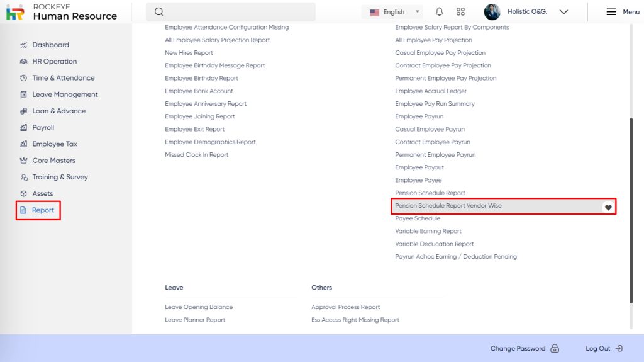Image resolution: width=644 pixels, height=362 pixels.
Task: Favorite Pension Schedule Report Vendor Wise heart
Action: tap(608, 207)
